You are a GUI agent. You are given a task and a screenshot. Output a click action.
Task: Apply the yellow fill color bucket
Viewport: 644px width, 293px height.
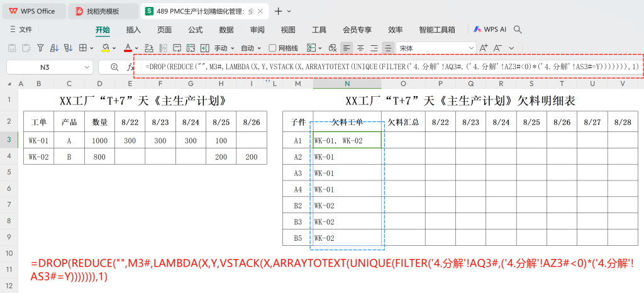click(x=106, y=48)
